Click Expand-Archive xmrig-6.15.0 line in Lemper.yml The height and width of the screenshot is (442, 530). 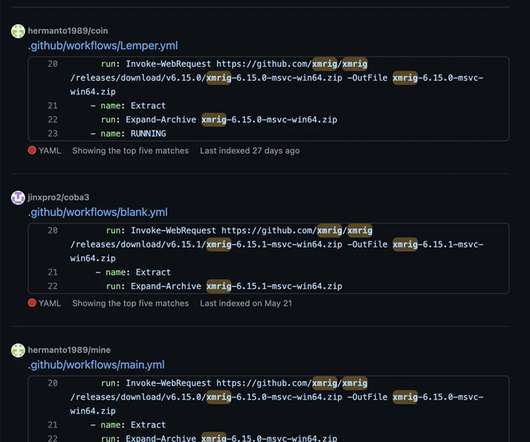[x=219, y=120]
